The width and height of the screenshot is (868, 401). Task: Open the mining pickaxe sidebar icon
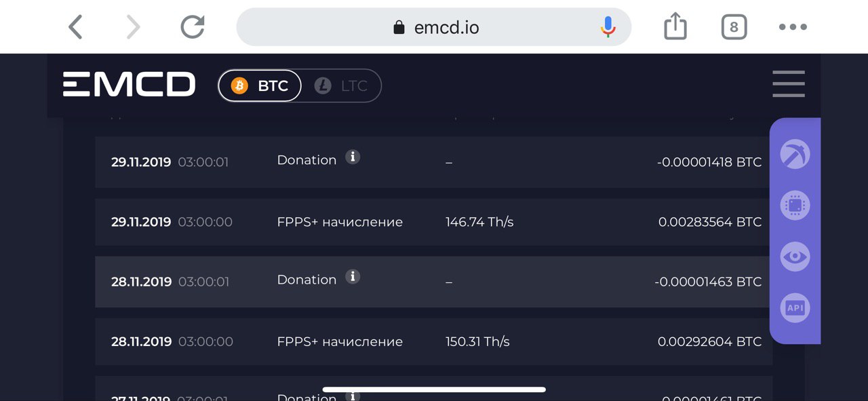point(795,154)
